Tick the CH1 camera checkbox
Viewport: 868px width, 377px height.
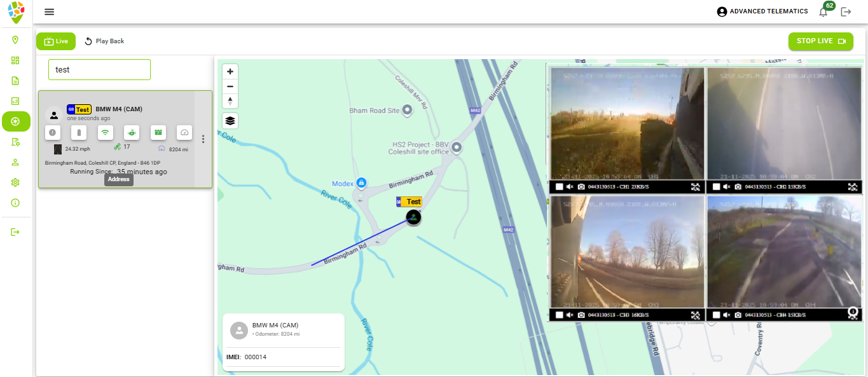point(559,187)
